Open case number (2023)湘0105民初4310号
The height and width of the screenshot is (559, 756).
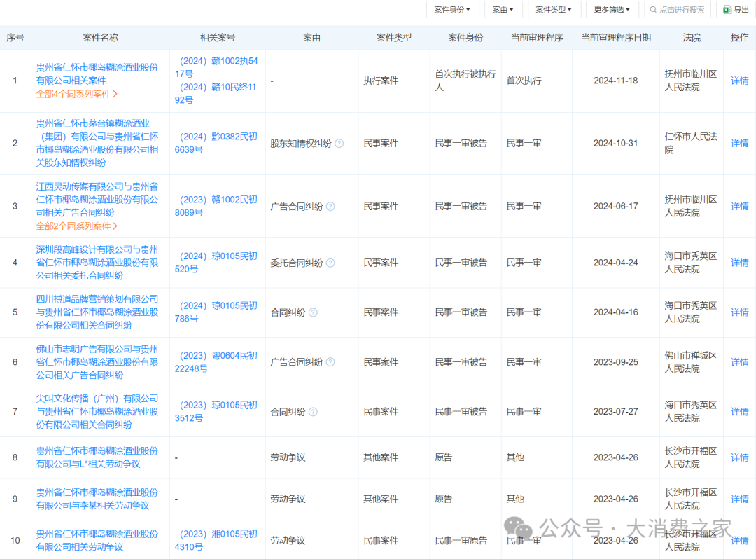216,541
